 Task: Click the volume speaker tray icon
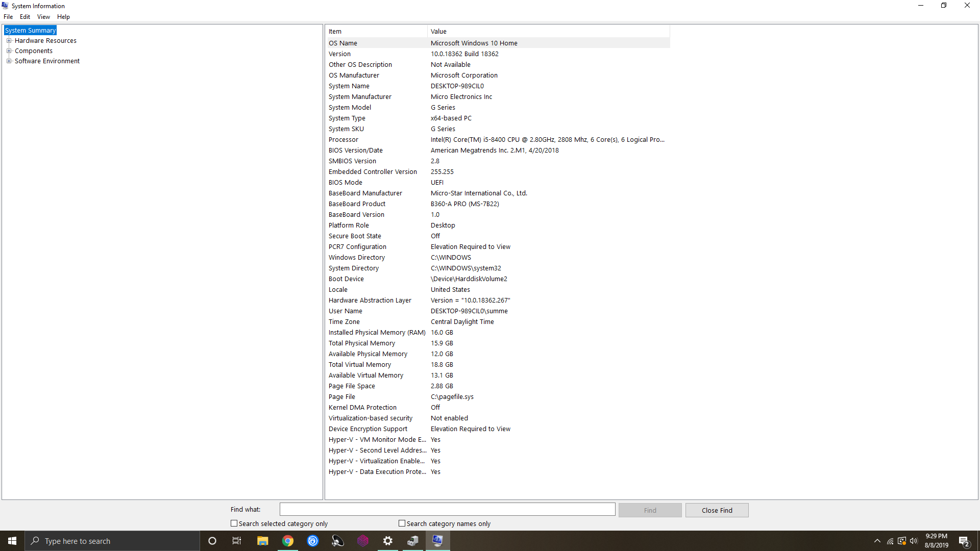[914, 541]
